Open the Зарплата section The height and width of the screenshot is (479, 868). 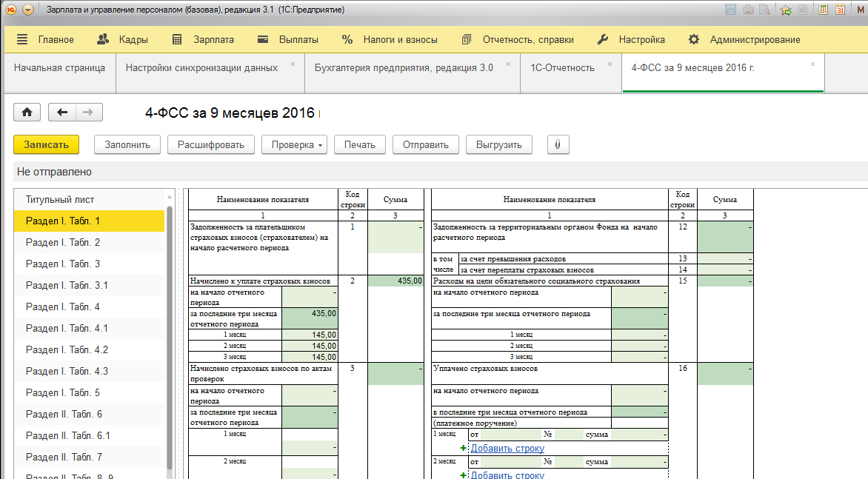[203, 40]
